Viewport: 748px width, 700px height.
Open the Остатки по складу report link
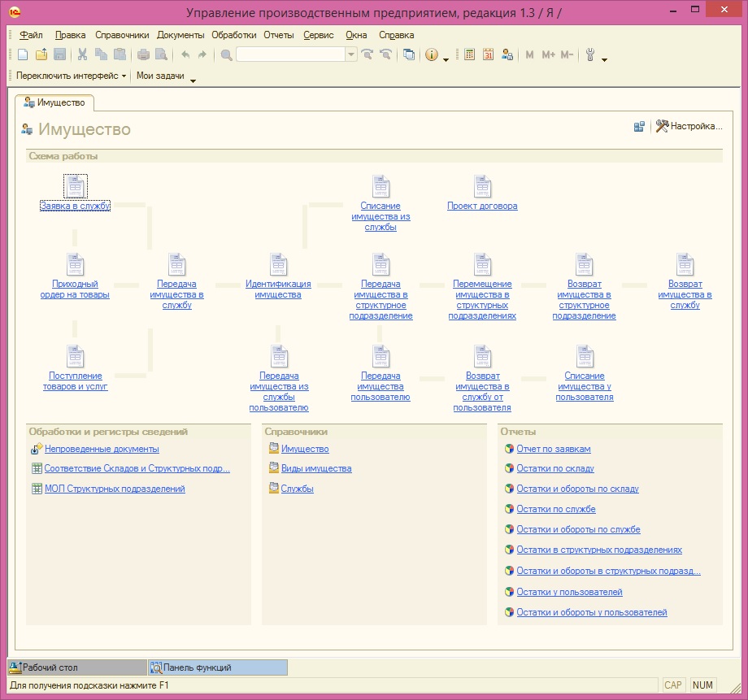coord(554,469)
